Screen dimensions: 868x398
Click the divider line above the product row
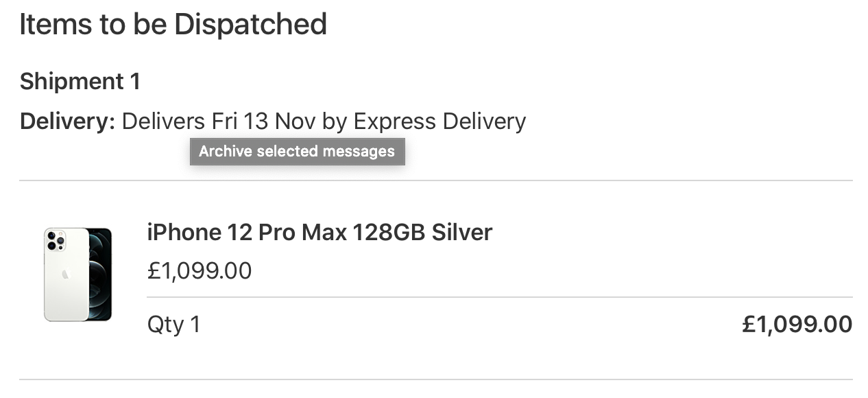tap(436, 181)
